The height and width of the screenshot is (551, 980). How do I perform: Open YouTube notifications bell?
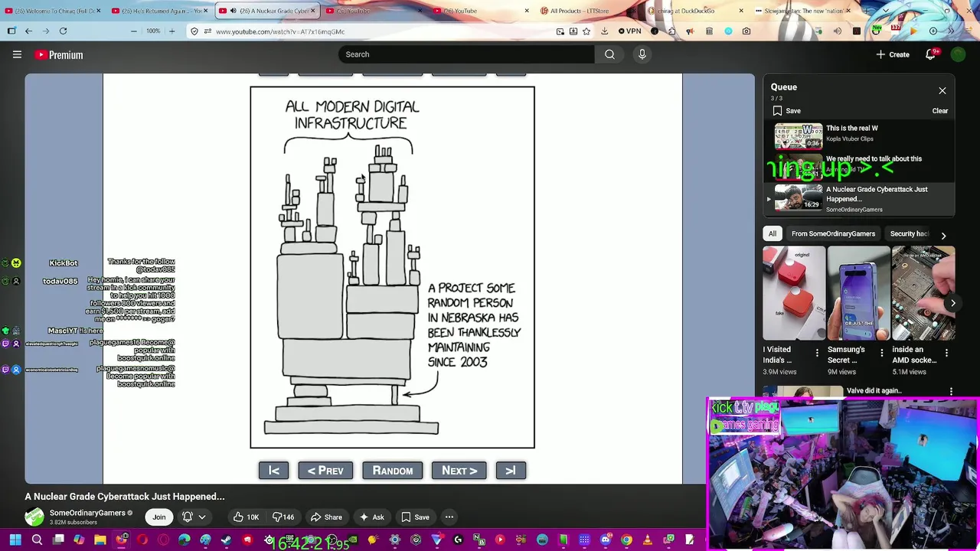(x=931, y=54)
